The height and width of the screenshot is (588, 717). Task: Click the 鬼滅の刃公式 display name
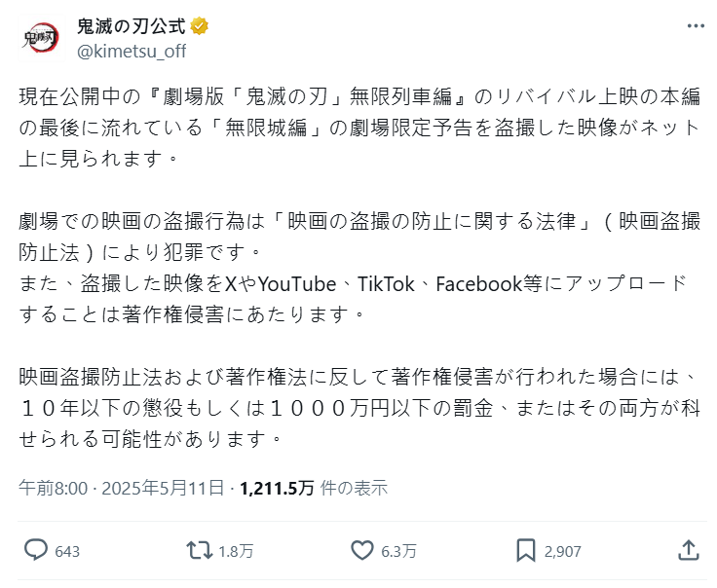(x=131, y=26)
